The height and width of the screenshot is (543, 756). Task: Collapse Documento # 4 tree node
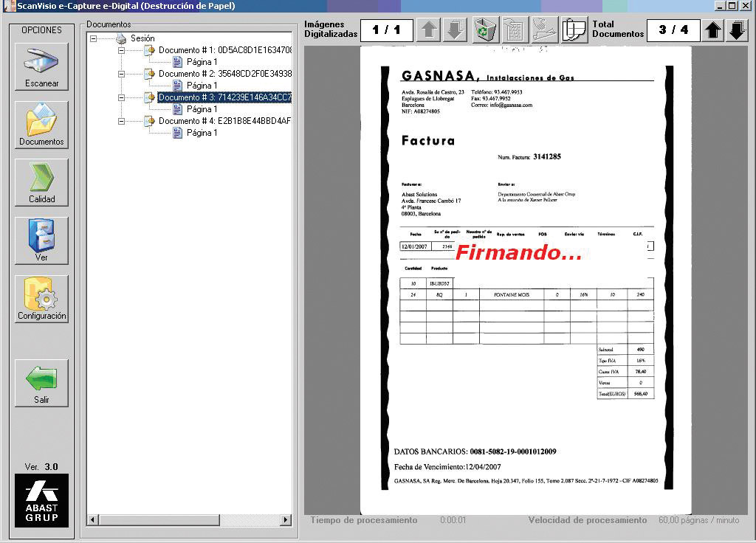(123, 121)
